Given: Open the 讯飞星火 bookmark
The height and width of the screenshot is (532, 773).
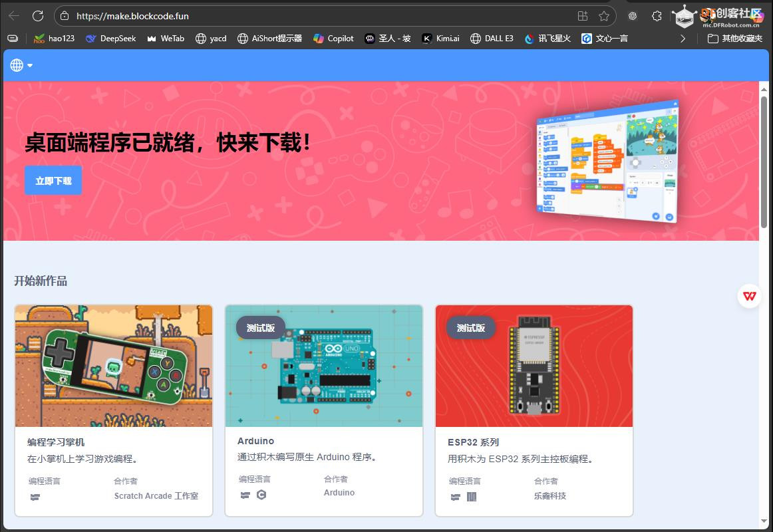Looking at the screenshot, I should [547, 39].
